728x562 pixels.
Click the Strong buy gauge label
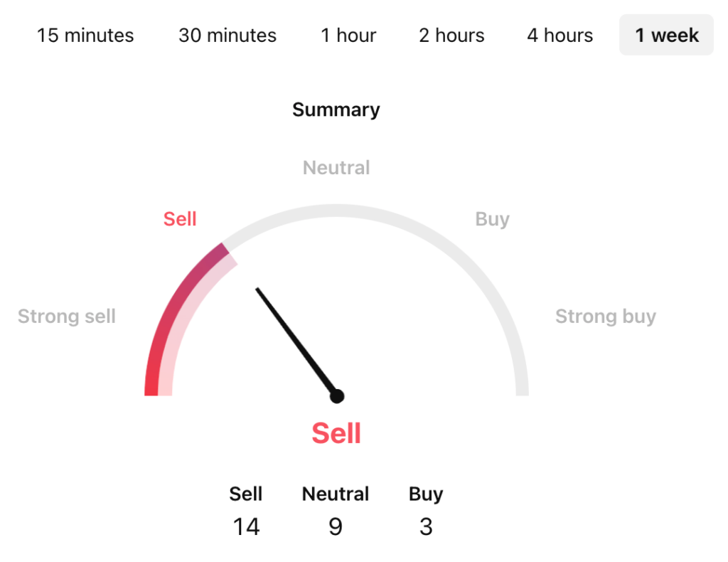[x=606, y=317]
